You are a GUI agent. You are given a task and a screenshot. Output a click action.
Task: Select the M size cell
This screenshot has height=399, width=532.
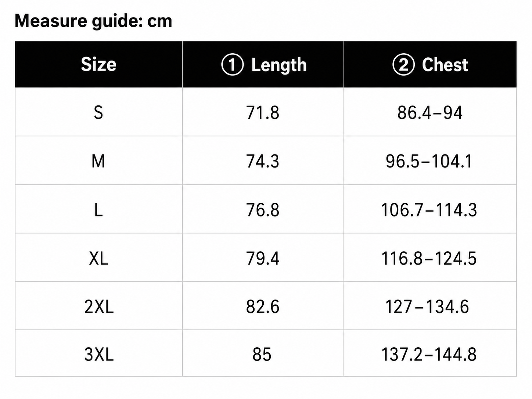click(98, 161)
